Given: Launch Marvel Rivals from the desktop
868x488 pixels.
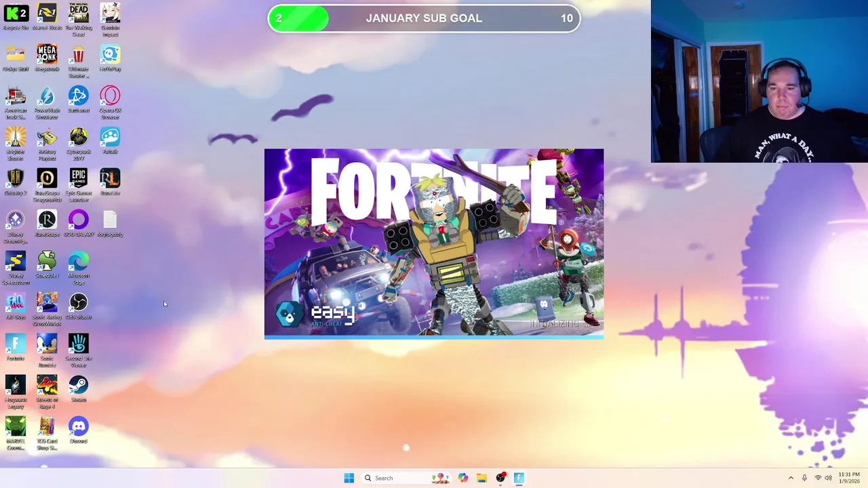Looking at the screenshot, I should pyautogui.click(x=47, y=18).
